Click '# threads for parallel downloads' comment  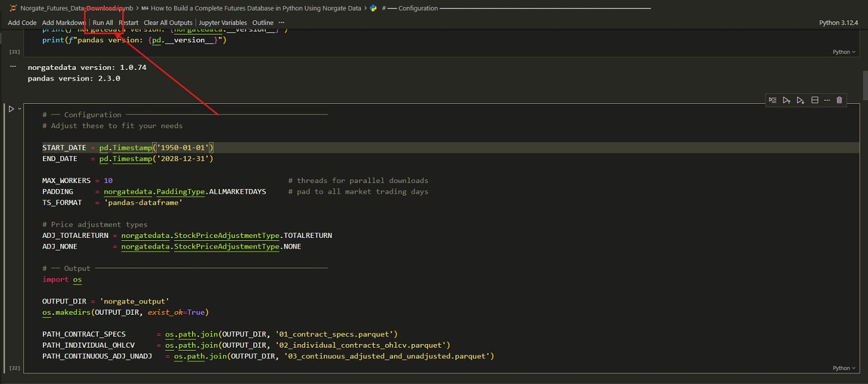[x=358, y=181]
